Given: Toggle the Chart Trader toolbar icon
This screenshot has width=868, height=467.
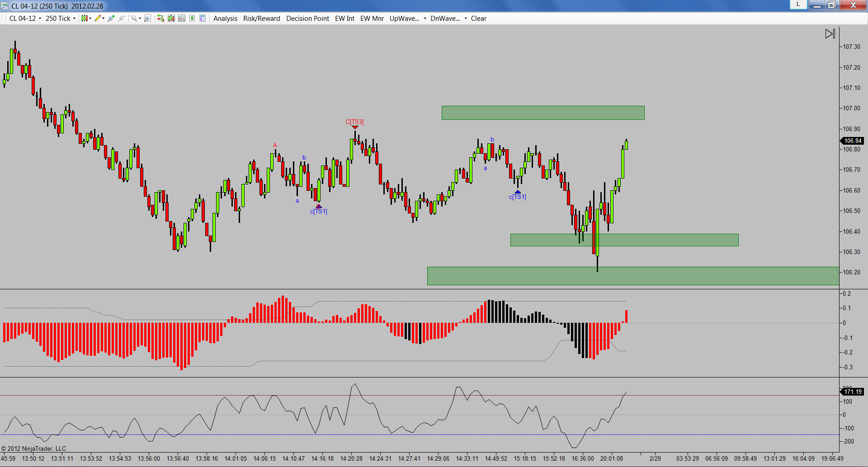Looking at the screenshot, I should click(x=160, y=19).
